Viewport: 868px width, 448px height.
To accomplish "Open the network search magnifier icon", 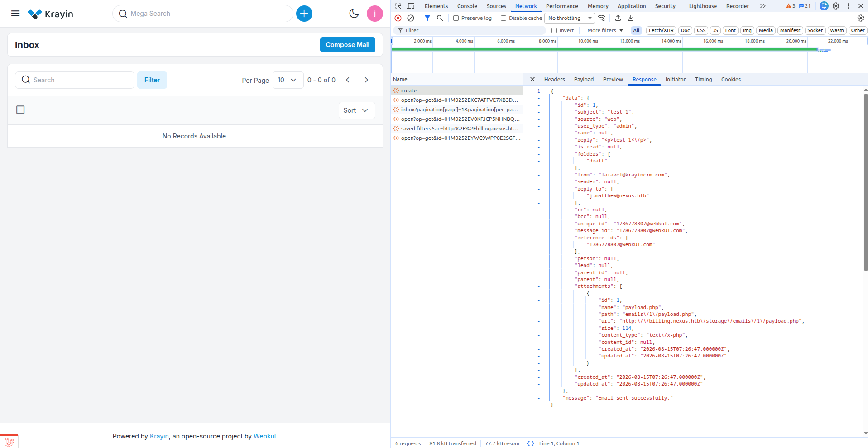I will 440,18.
